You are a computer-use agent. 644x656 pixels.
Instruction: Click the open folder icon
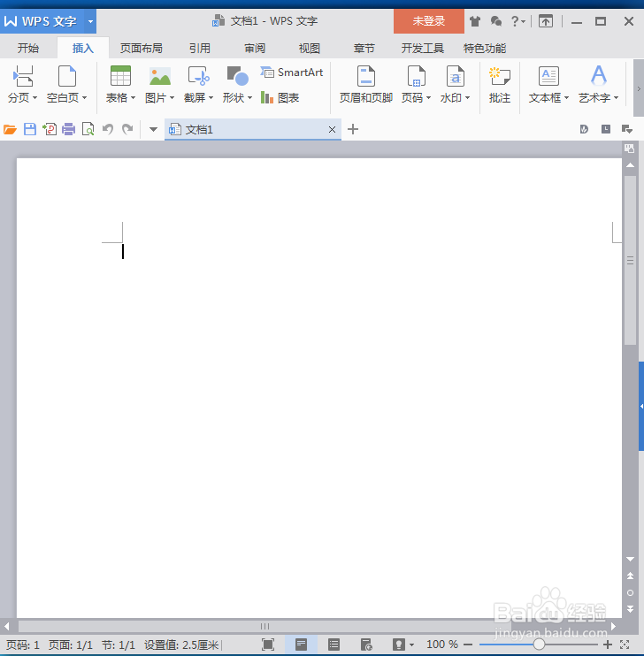coord(10,129)
